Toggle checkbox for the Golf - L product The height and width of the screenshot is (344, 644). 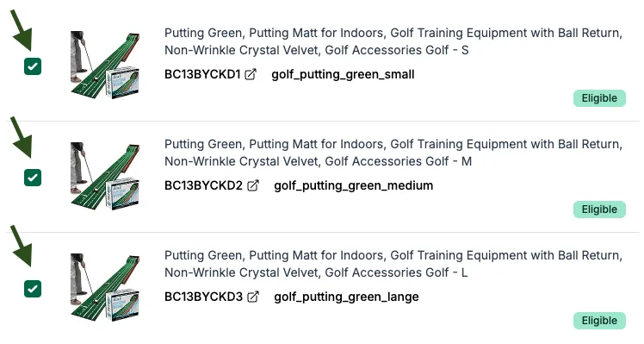click(x=33, y=289)
